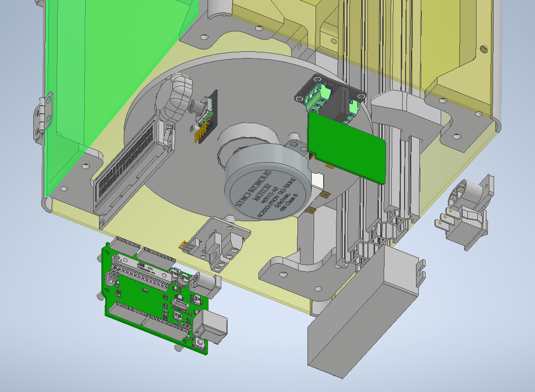The width and height of the screenshot is (535, 392).
Task: Click the screw hole on top-right yellow wall
Action: tap(484, 49)
